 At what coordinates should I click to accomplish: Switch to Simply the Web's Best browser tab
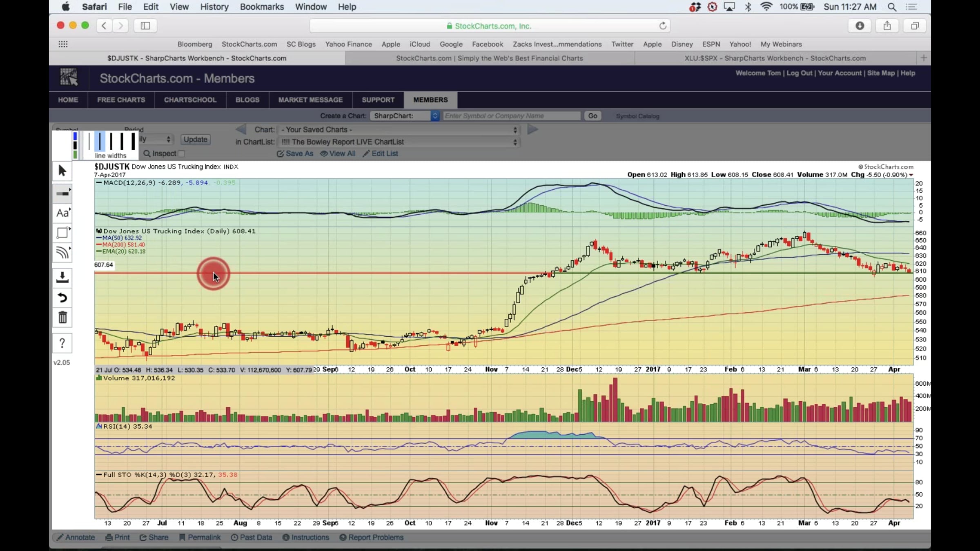[490, 58]
